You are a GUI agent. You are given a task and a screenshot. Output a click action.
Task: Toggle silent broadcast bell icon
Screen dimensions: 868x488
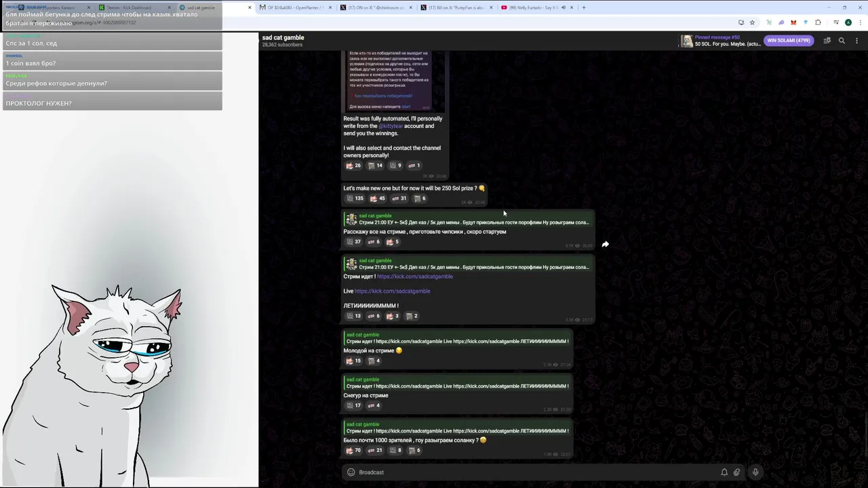pyautogui.click(x=724, y=472)
